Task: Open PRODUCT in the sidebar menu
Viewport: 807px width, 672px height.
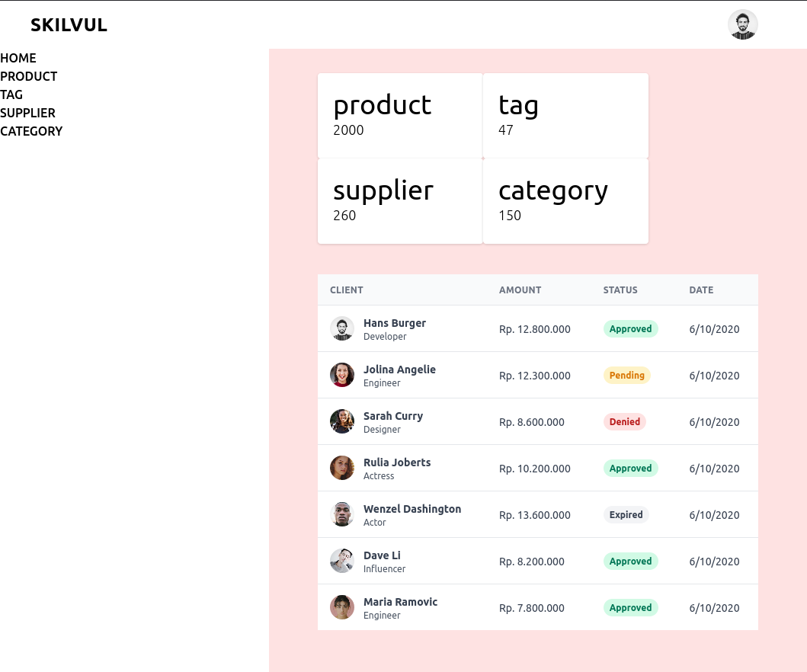Action: [x=29, y=76]
